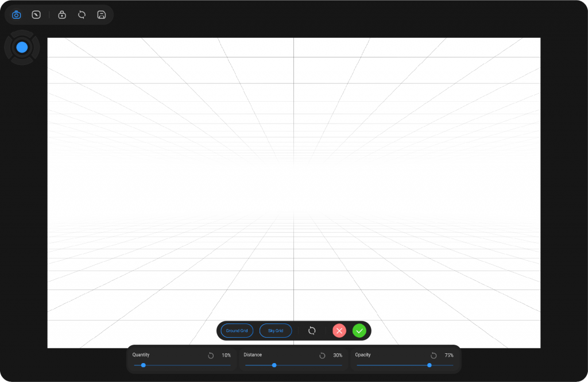588x382 pixels.
Task: Click the Quantity slider handle
Action: (x=144, y=365)
